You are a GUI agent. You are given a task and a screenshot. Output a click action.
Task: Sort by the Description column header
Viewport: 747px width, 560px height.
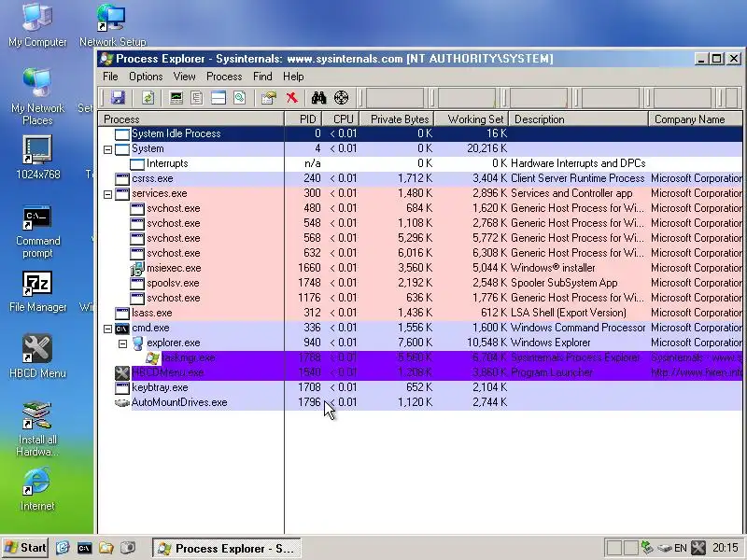(x=579, y=119)
